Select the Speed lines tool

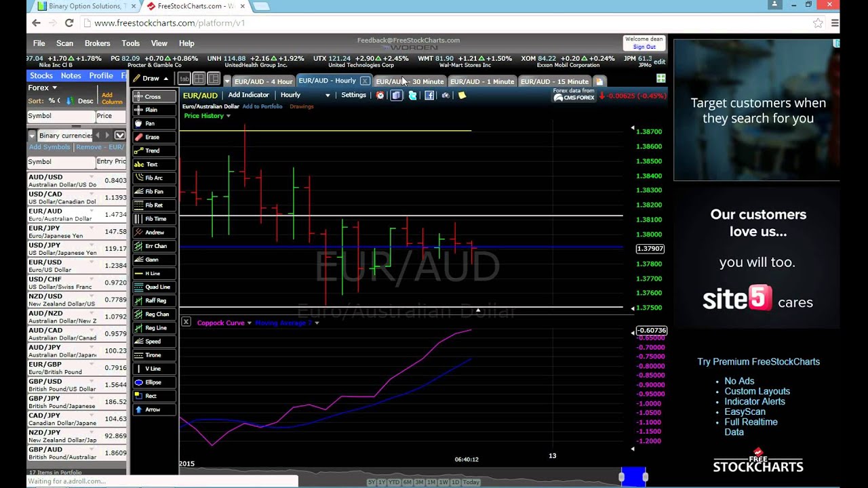(154, 341)
